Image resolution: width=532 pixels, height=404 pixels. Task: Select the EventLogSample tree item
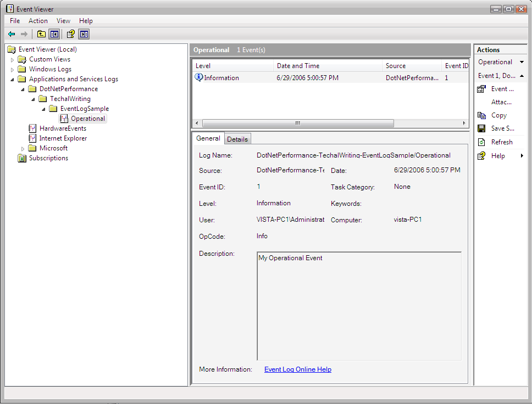pyautogui.click(x=85, y=109)
